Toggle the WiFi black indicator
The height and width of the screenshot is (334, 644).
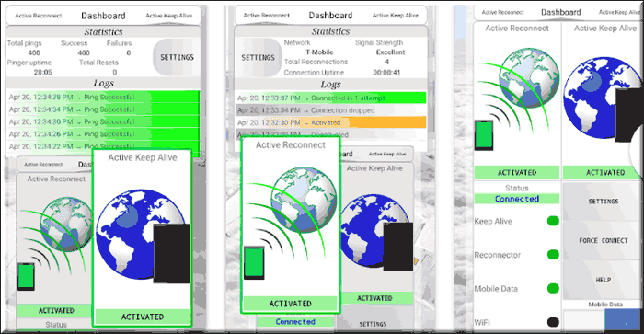click(553, 322)
